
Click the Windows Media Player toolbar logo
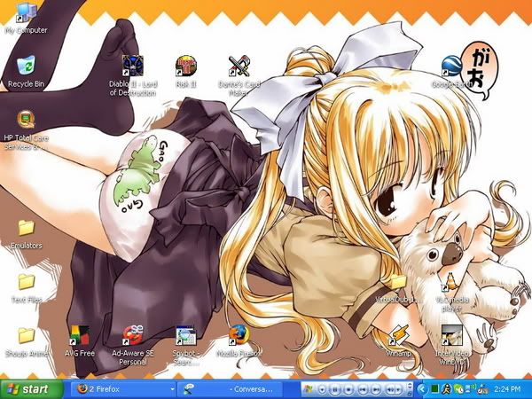(308, 389)
